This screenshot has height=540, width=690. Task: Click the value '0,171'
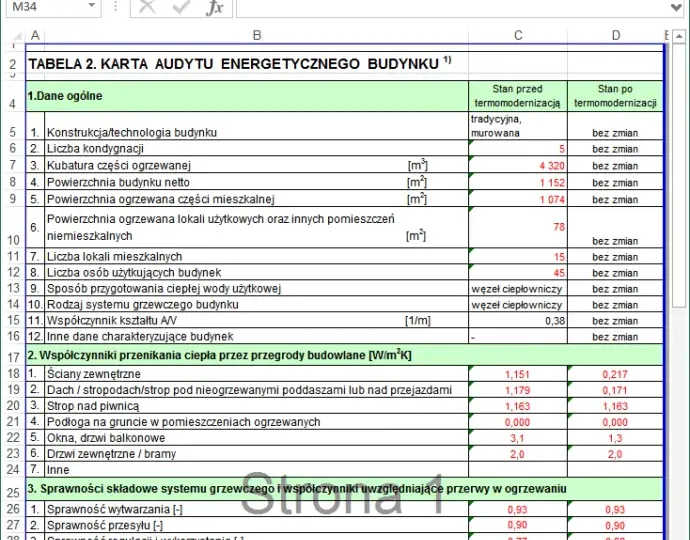point(615,390)
